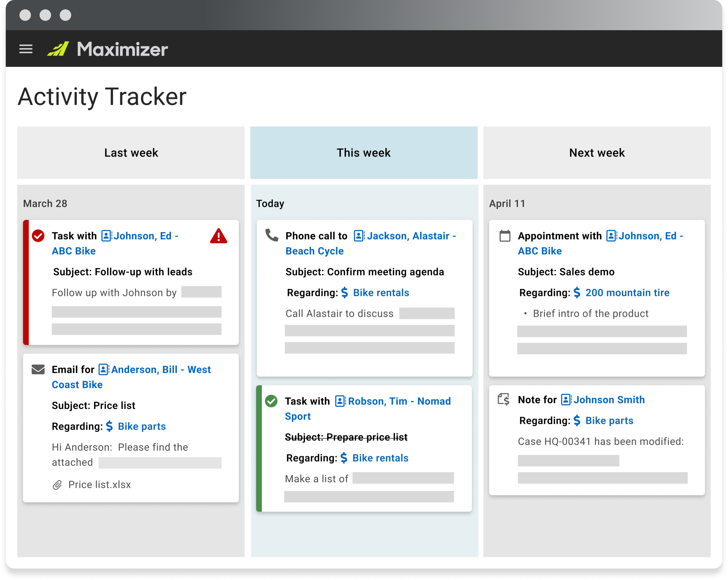The height and width of the screenshot is (580, 728).
Task: Switch to the Next week column tab
Action: (597, 153)
